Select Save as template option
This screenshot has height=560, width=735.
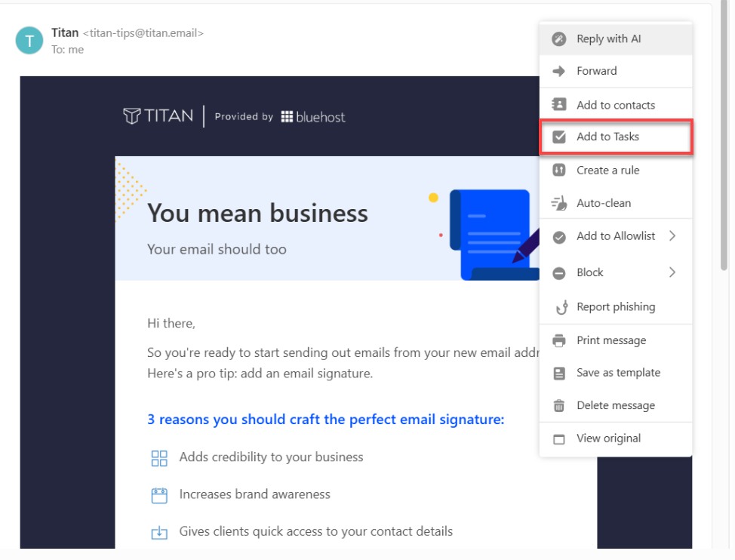click(x=616, y=373)
